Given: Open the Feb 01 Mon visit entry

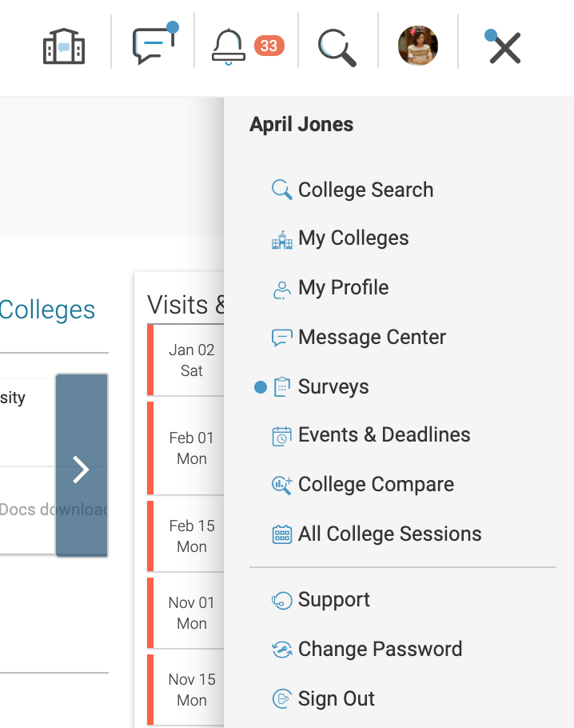Looking at the screenshot, I should (185, 448).
